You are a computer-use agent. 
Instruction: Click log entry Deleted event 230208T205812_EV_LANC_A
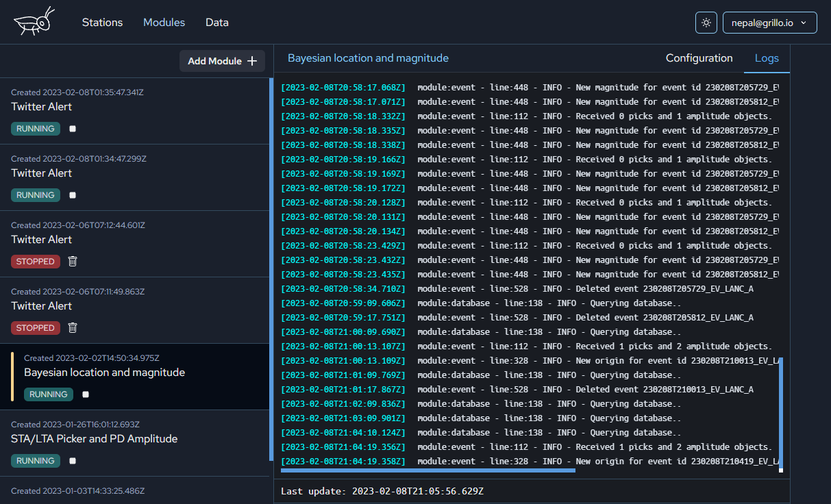(517, 318)
